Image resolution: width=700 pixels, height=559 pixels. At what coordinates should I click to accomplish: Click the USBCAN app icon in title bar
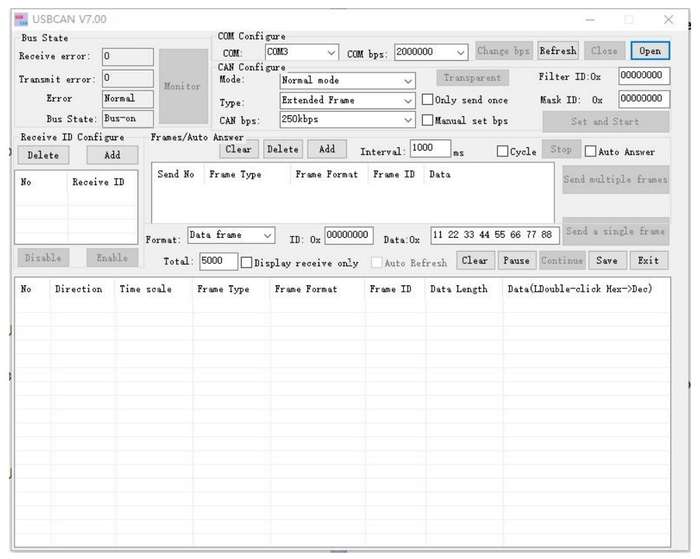point(21,20)
